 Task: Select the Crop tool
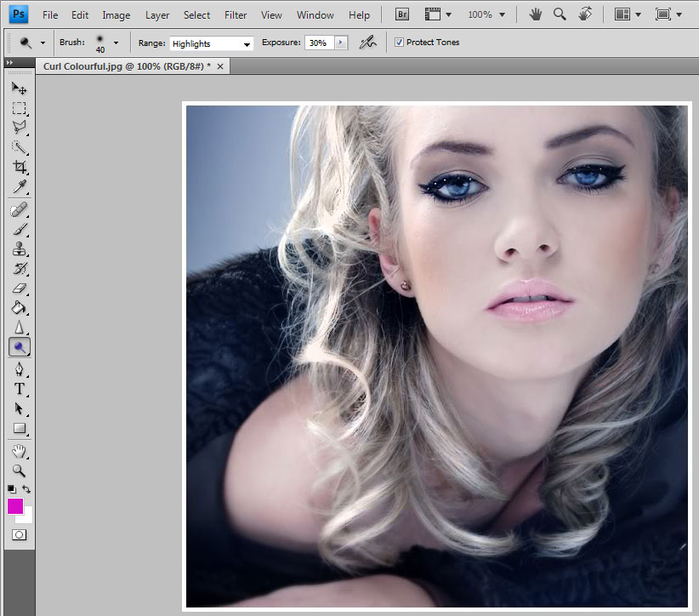(x=20, y=167)
